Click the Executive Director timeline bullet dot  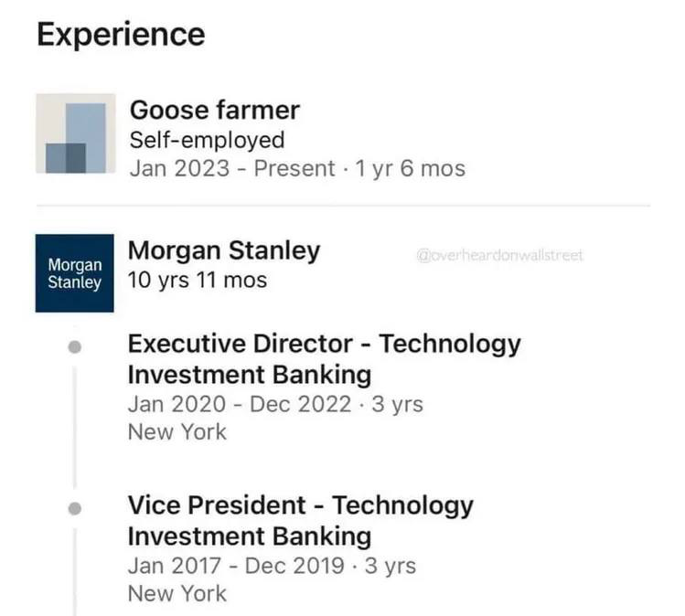click(75, 347)
